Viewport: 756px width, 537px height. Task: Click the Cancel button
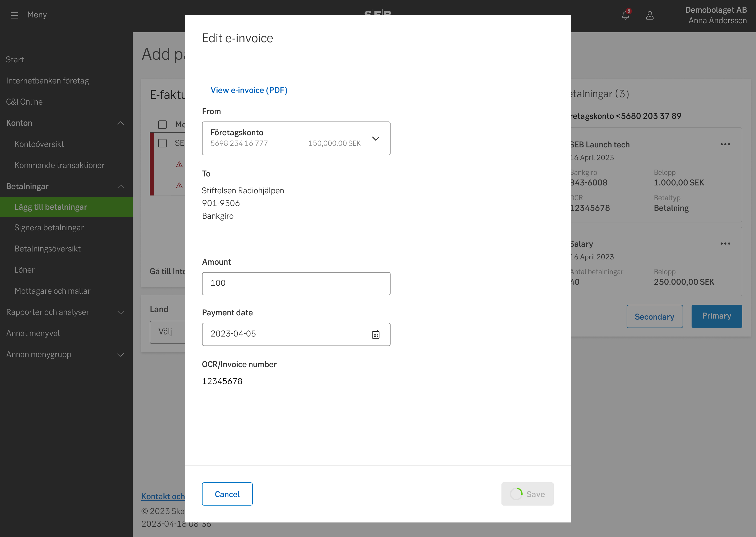[x=227, y=494]
